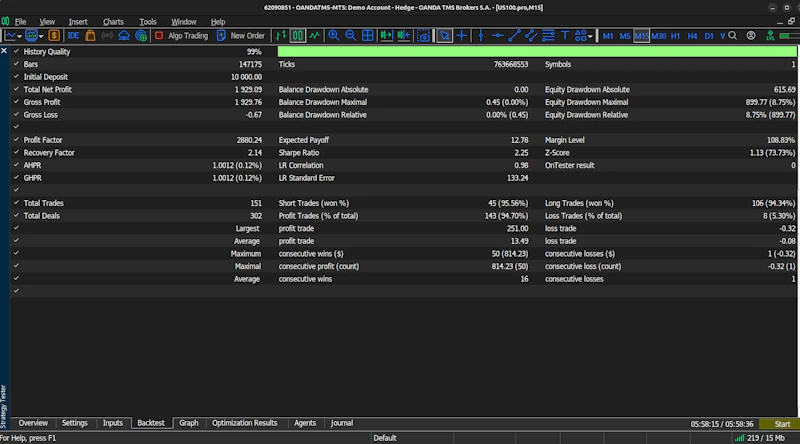800x444 pixels.
Task: Click the signals broadcast icon
Action: click(x=107, y=36)
